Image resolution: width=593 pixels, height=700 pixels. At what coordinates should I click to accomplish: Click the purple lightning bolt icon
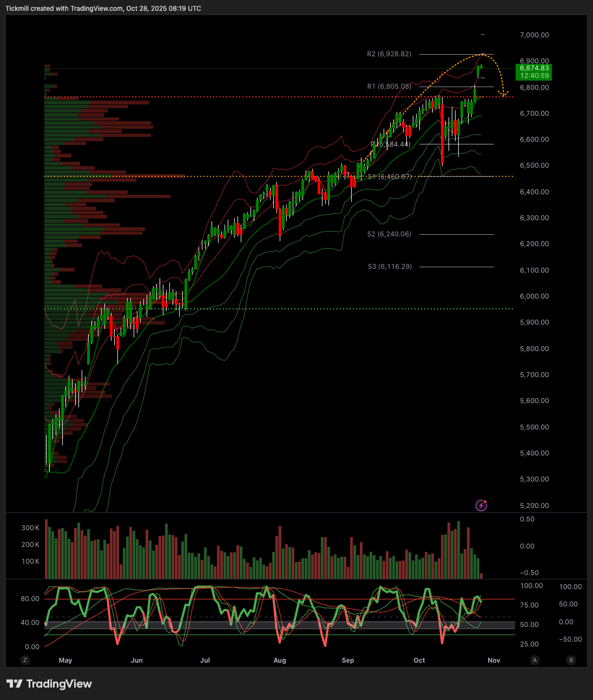pos(481,505)
